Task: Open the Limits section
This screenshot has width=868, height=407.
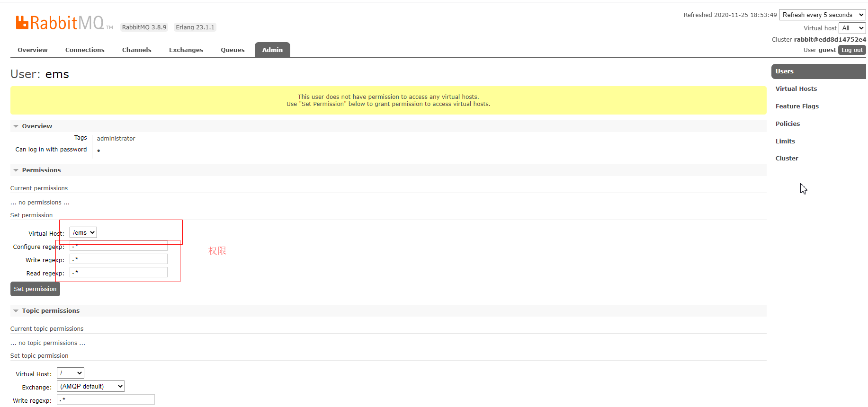Action: (785, 142)
